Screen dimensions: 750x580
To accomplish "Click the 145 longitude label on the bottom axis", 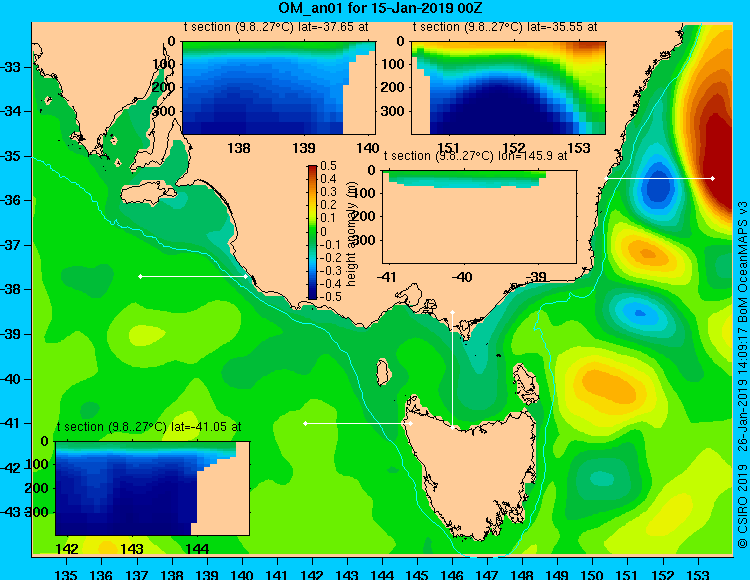I will (x=417, y=574).
